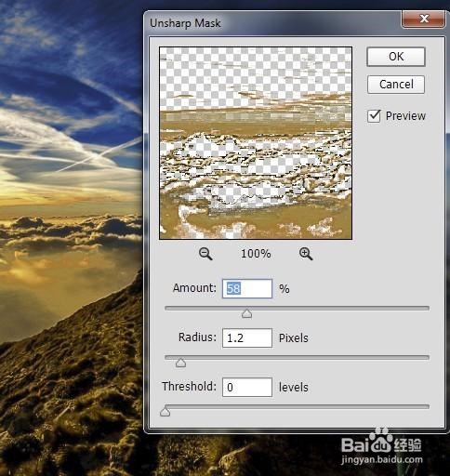This screenshot has width=450, height=476.
Task: Click the Cancel button
Action: coord(396,85)
